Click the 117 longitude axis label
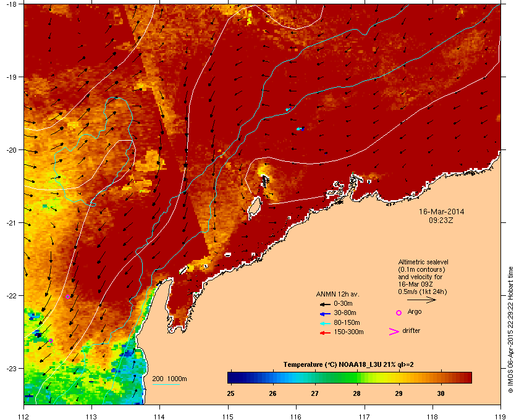Viewport: 519px width, 420px height. (365, 417)
